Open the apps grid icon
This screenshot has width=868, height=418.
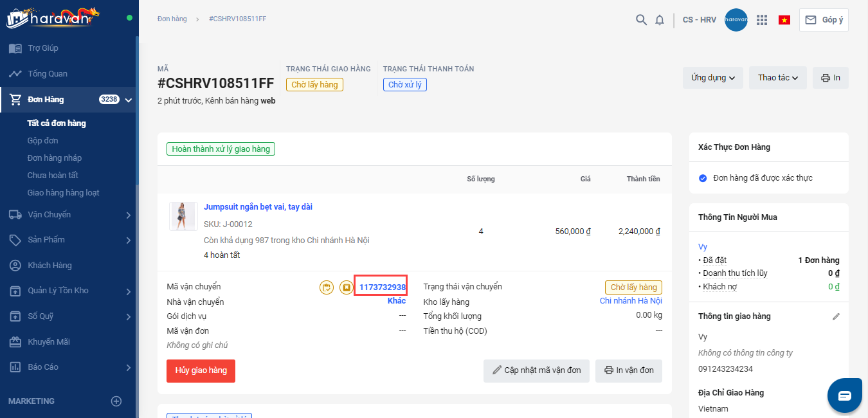762,20
